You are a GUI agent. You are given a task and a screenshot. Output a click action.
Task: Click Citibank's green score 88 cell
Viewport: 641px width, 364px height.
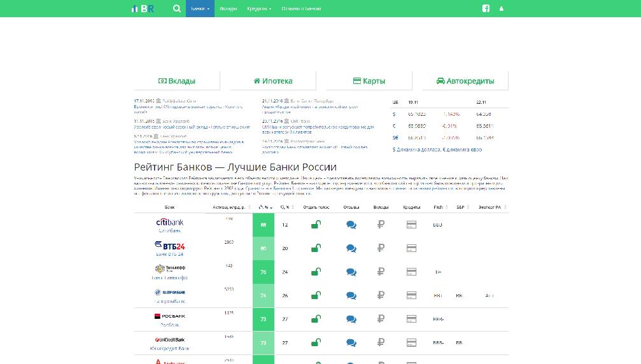(264, 225)
